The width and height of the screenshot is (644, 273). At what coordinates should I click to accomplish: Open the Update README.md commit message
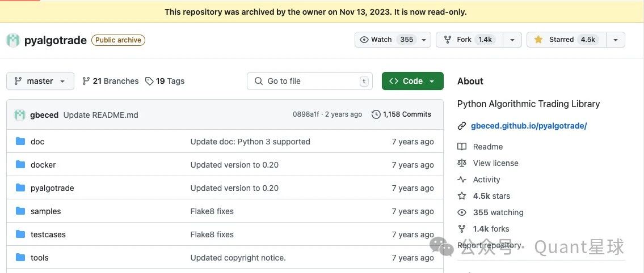point(100,115)
